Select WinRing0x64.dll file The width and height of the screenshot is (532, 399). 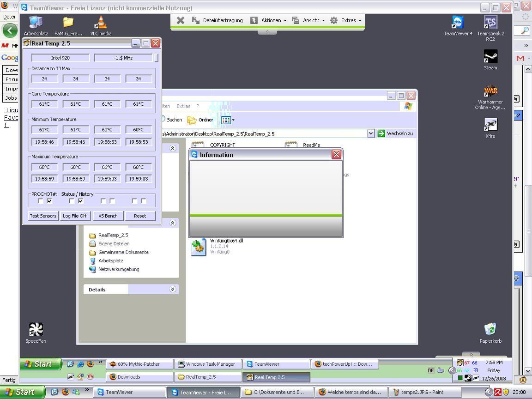(x=217, y=246)
